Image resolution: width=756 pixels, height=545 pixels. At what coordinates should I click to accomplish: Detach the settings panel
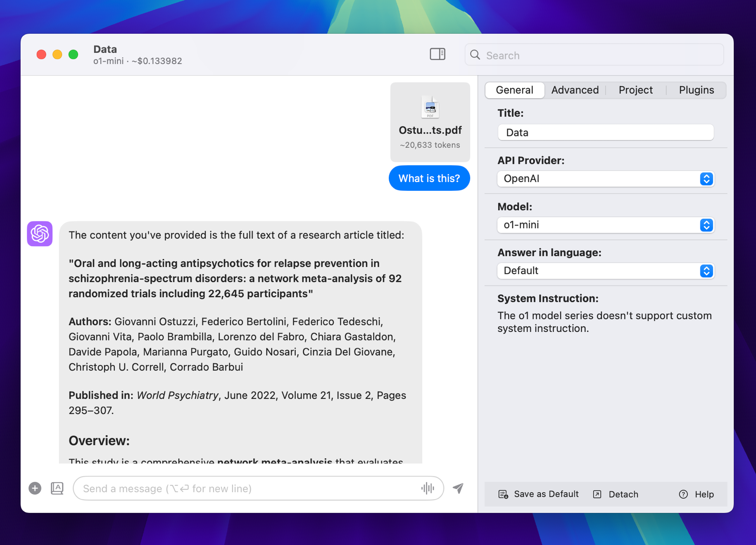[x=615, y=494]
